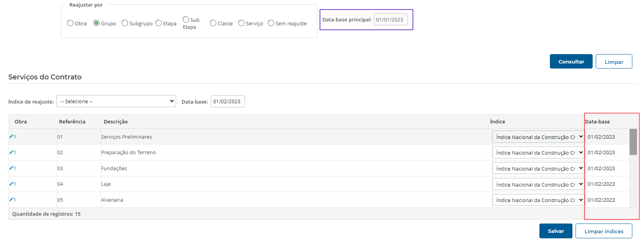644x250 pixels.
Task: Expand the Índice dropdown for Serviços Preliminares
Action: [538, 137]
